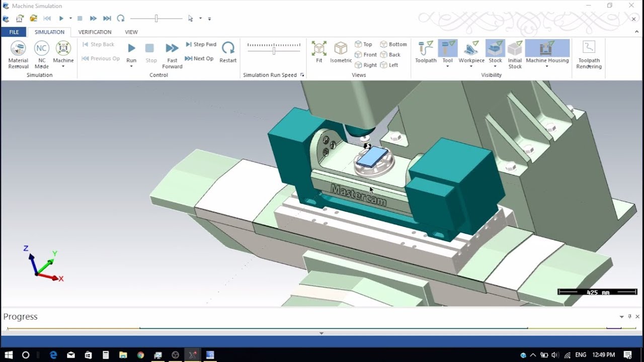Select the Back view
This screenshot has width=644, height=362.
390,55
